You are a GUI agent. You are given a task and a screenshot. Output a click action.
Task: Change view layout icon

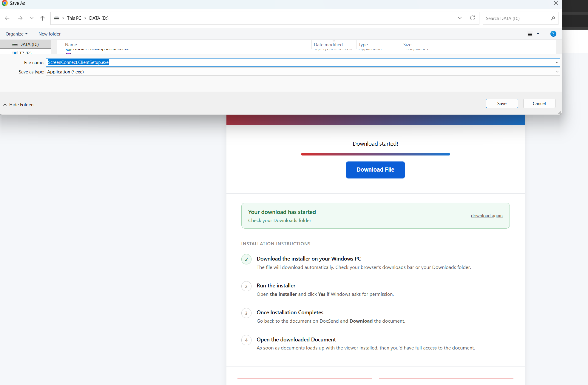click(530, 34)
